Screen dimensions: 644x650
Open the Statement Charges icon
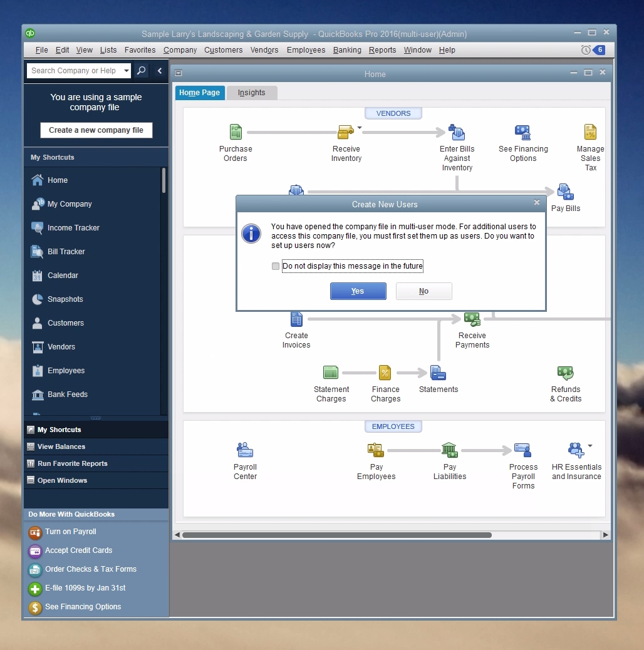(x=331, y=372)
